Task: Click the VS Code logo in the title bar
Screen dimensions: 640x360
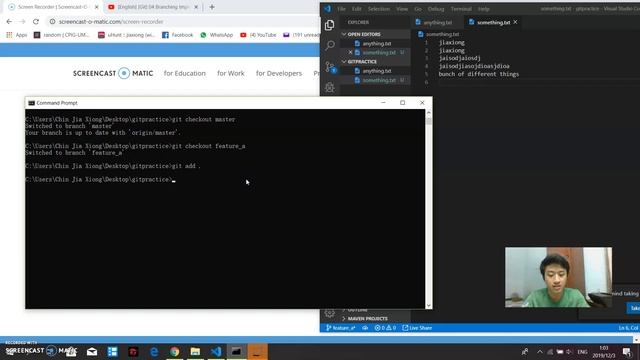Action: coord(327,9)
